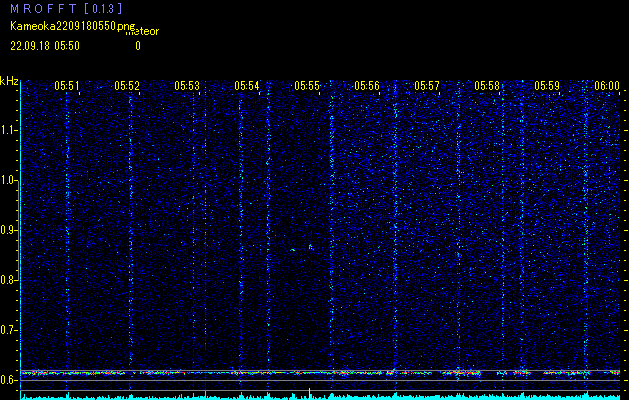Click the 1.0 frequency axis label

click(8, 181)
